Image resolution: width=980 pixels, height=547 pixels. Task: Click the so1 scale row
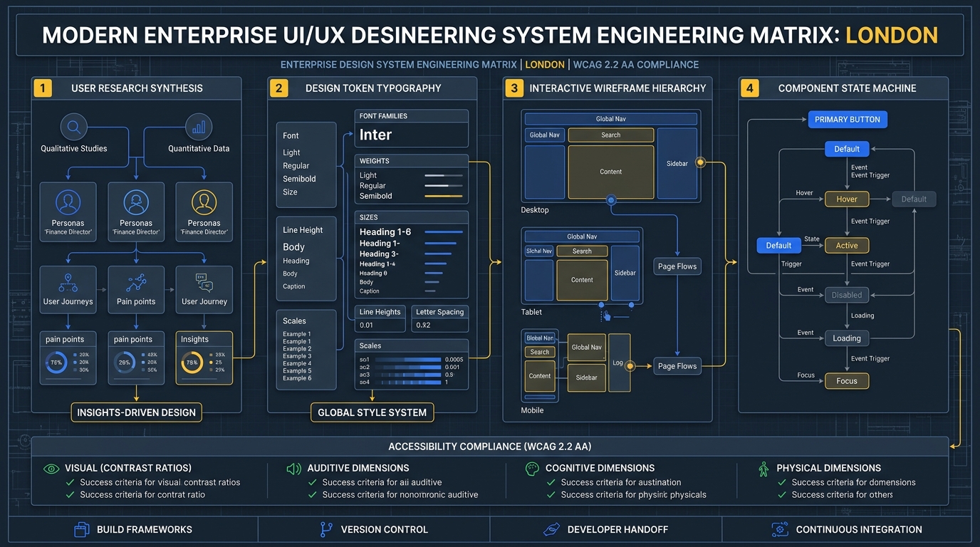pos(411,360)
